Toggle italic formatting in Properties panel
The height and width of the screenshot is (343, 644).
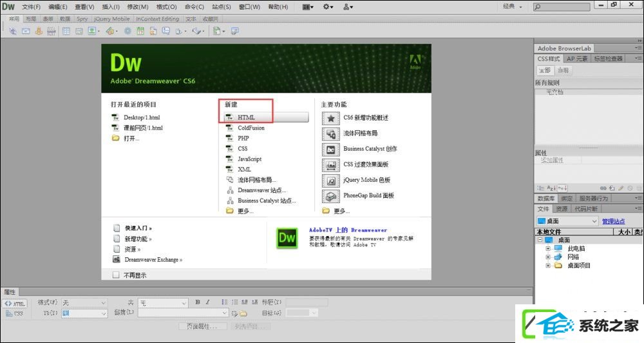pos(208,302)
